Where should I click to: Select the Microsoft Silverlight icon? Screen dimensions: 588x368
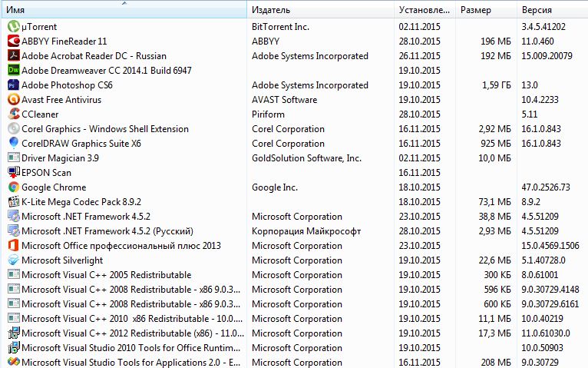tap(14, 260)
